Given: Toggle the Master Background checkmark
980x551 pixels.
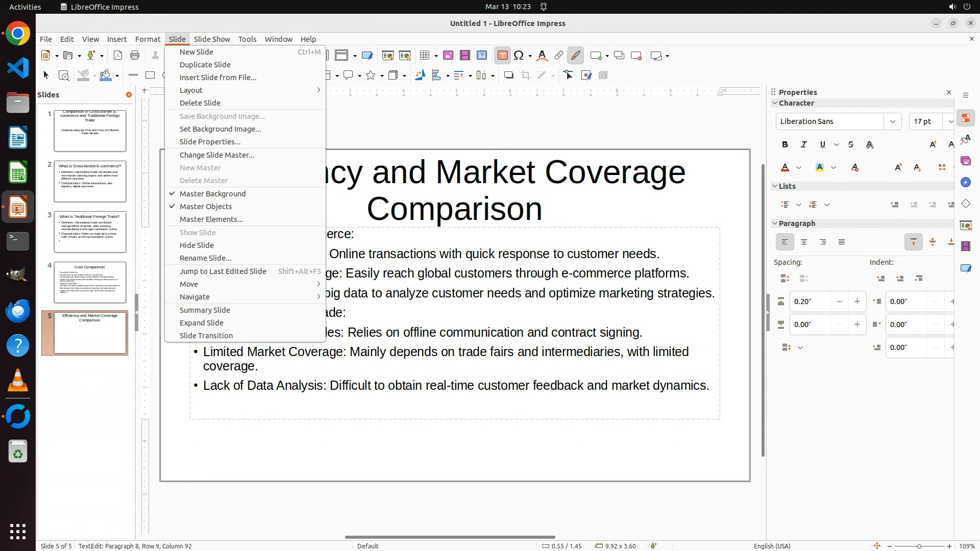Looking at the screenshot, I should (212, 194).
